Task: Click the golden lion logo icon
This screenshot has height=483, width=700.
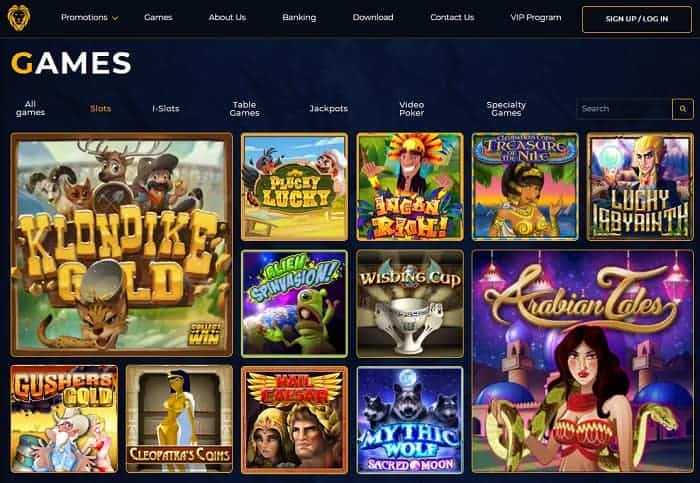Action: (19, 18)
